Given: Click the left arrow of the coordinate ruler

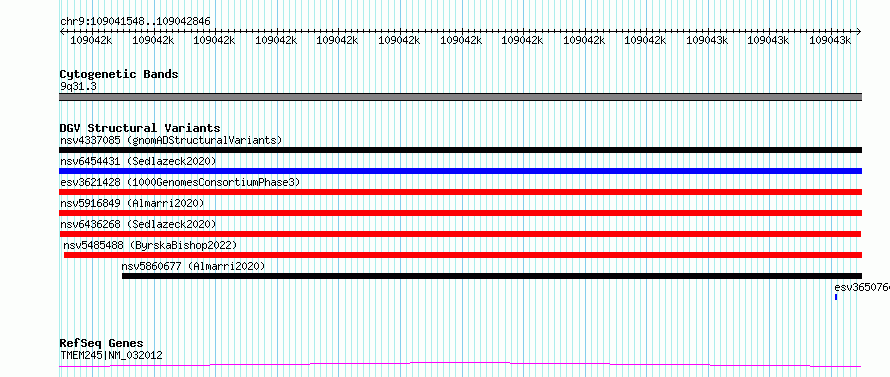Looking at the screenshot, I should [x=62, y=32].
